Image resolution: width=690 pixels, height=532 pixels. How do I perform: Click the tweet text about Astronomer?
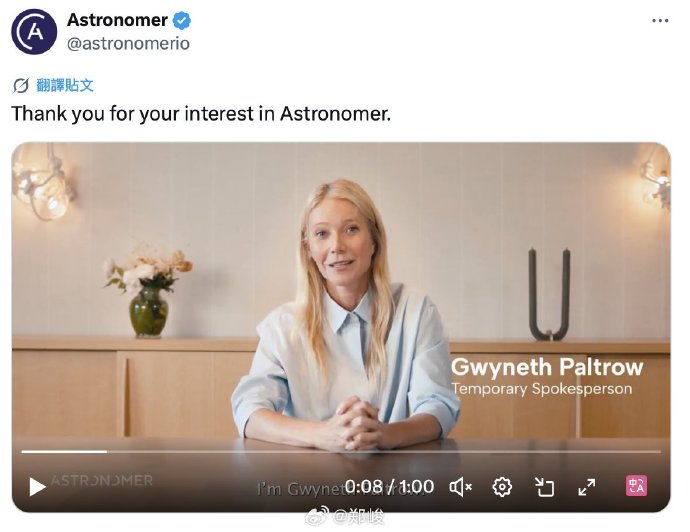(x=201, y=114)
